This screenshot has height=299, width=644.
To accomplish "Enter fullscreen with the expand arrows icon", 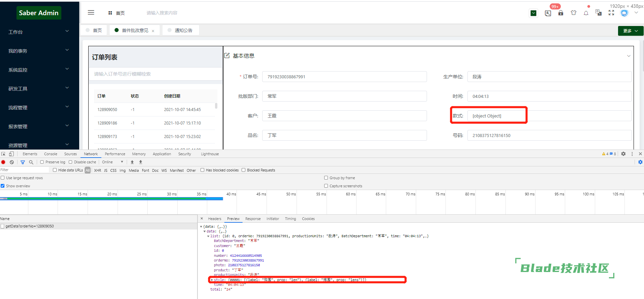I will (611, 13).
